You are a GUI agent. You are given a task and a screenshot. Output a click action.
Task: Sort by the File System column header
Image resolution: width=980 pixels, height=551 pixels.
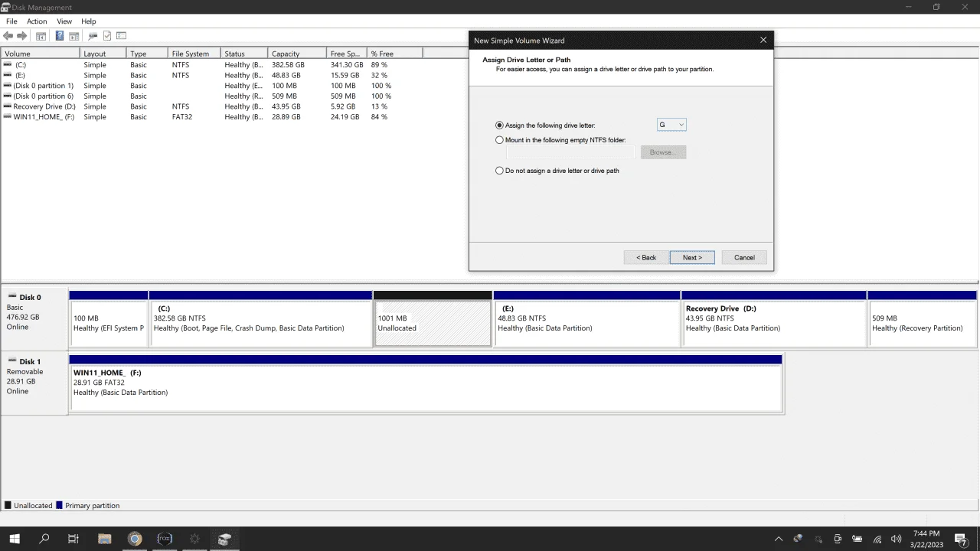(194, 54)
